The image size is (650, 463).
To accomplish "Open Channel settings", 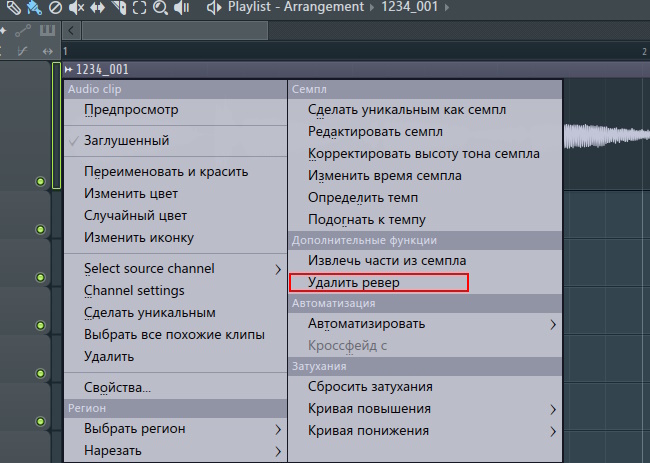I will pyautogui.click(x=175, y=291).
